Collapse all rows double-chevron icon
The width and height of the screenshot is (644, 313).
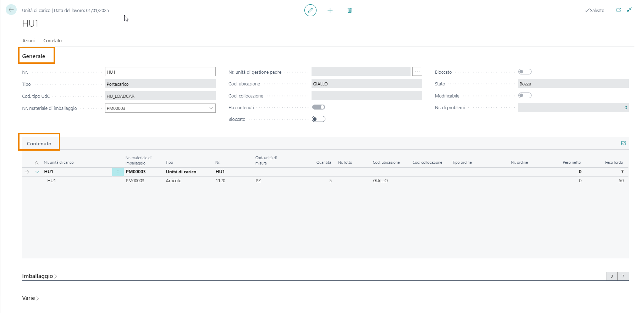[37, 163]
